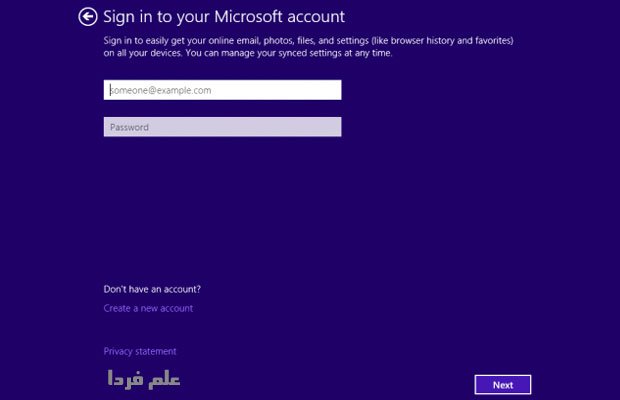Click the 'Next' label inside the bordered button
620x400 pixels.
click(x=503, y=385)
